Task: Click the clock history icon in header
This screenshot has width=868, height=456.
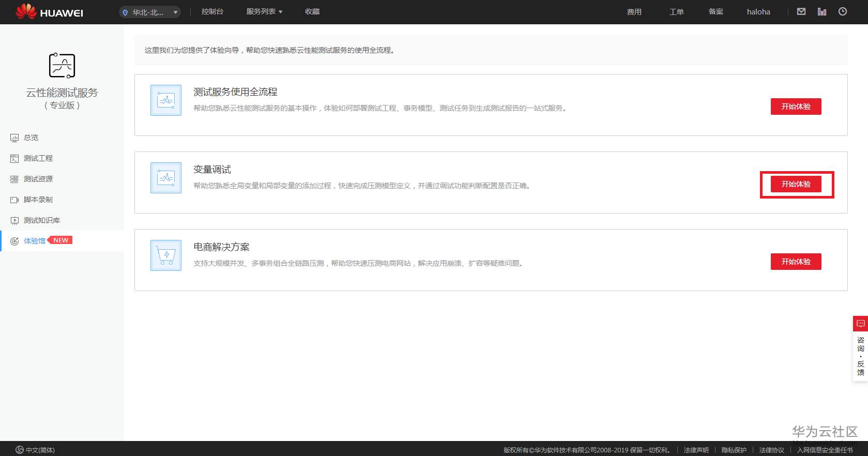Action: click(843, 11)
